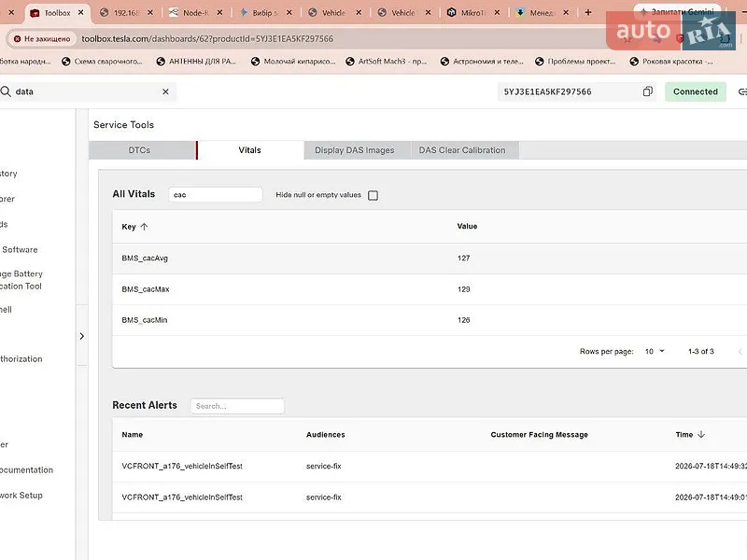
Task: Expand the collapsed sidebar with chevron arrow
Action: 82,336
